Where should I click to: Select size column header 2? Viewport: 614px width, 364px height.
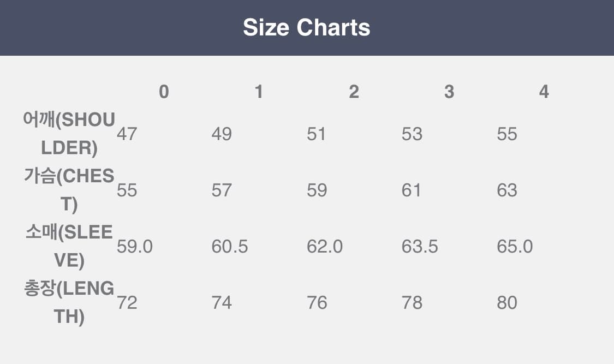[x=354, y=92]
